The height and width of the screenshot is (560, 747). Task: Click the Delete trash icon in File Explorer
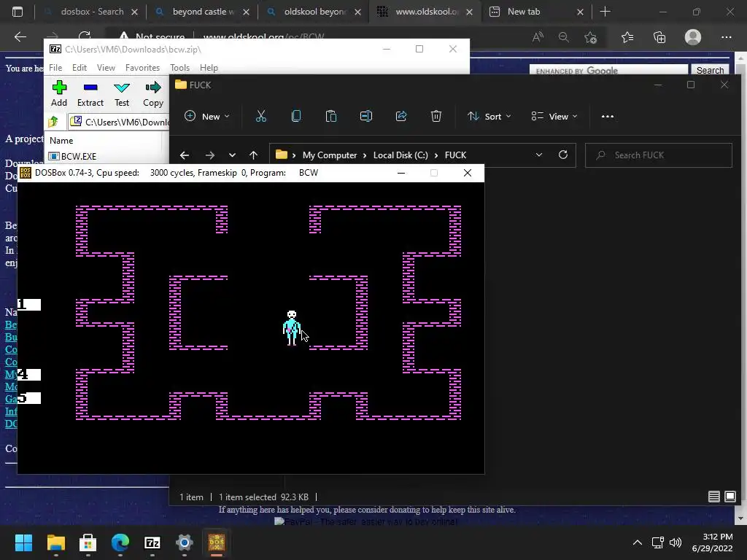click(x=436, y=116)
